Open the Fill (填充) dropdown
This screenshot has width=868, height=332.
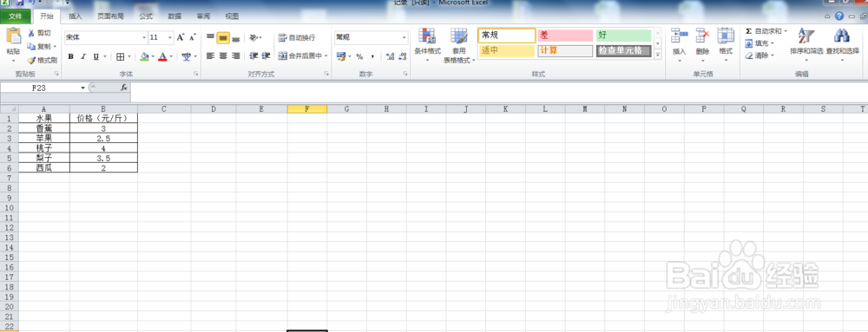(759, 43)
